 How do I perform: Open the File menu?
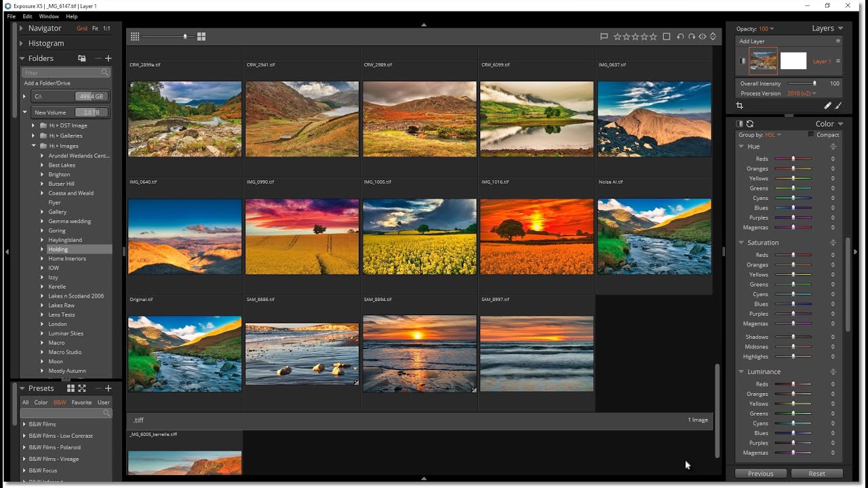coord(11,16)
